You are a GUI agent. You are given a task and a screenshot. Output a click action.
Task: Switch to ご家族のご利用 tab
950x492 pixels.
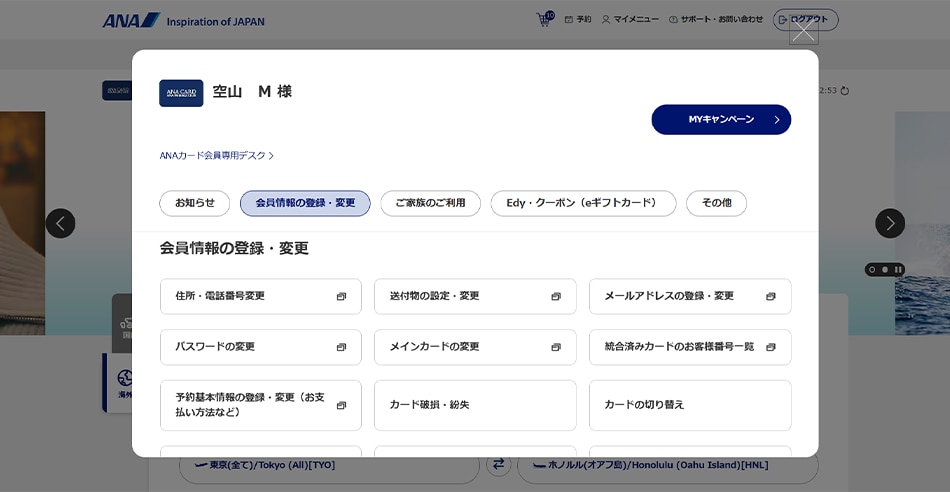(430, 203)
